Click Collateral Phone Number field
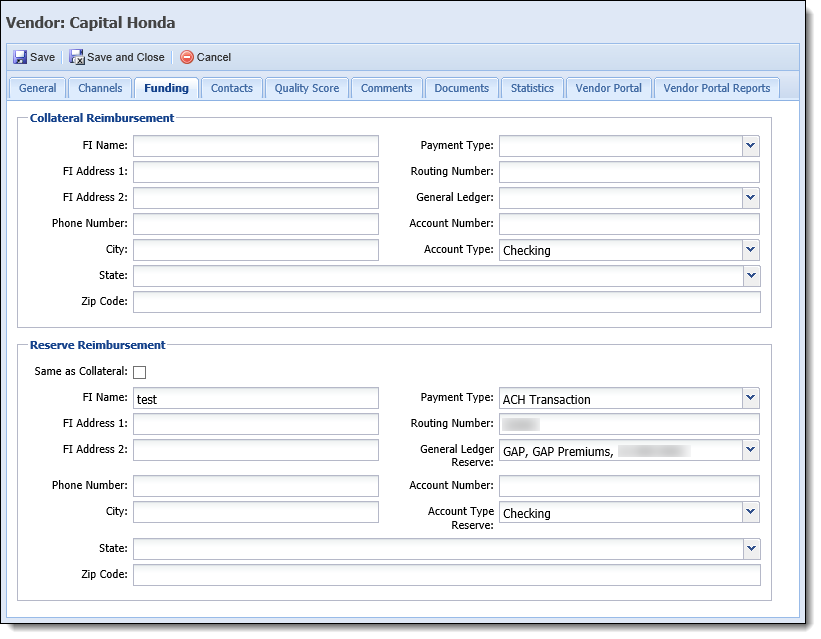821x639 pixels. 256,224
